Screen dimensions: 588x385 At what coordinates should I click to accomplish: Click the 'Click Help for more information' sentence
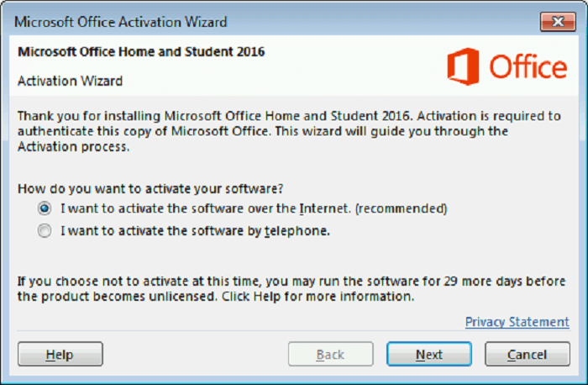pyautogui.click(x=318, y=297)
